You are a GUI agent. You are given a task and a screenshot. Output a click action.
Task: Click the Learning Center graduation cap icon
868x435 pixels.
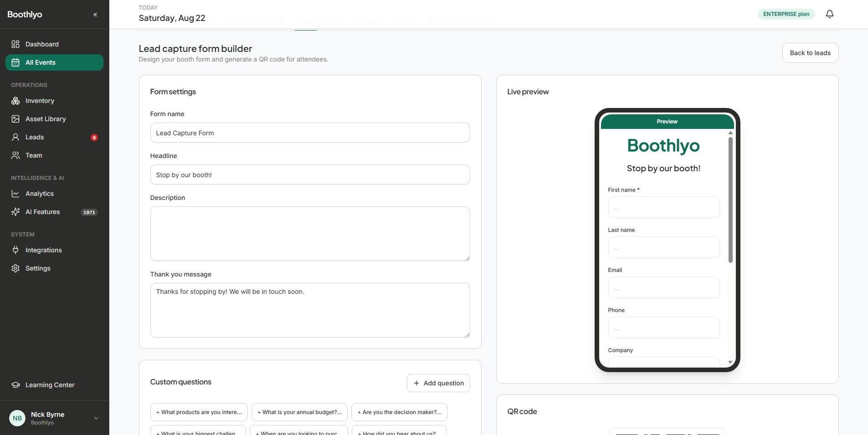click(15, 385)
